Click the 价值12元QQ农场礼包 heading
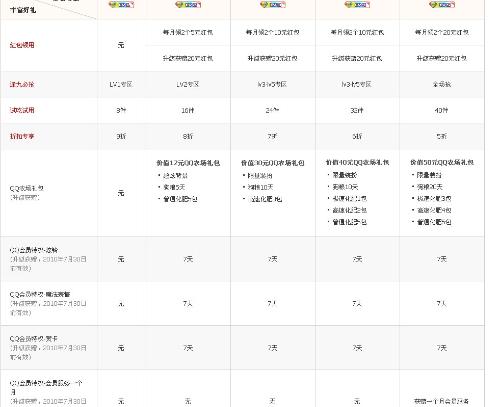Viewport: 500px width, 407px height. point(188,163)
